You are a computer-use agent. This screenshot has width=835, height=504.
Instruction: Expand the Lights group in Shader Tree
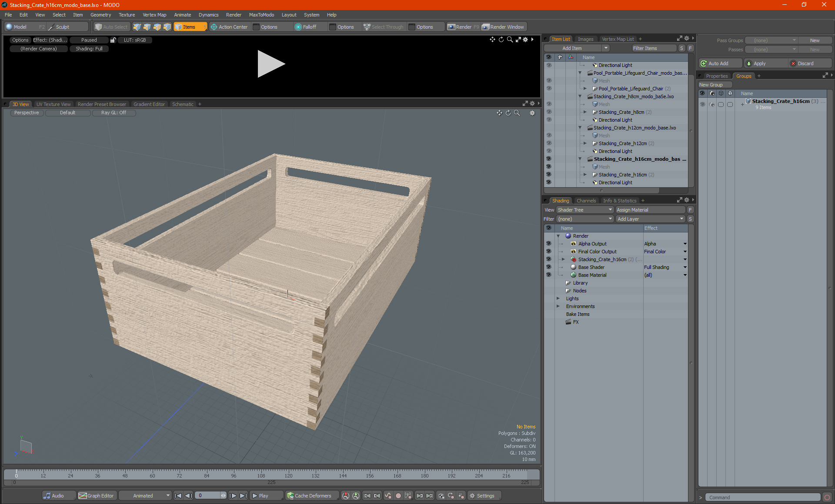558,298
